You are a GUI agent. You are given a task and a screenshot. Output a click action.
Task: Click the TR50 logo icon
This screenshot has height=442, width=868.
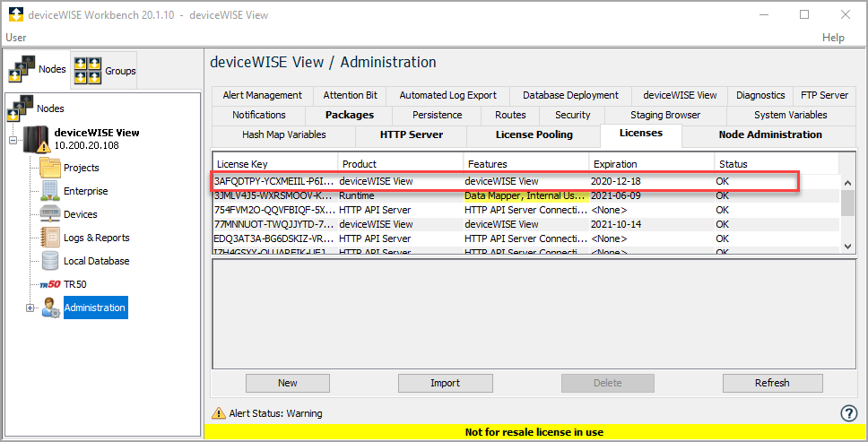(50, 284)
